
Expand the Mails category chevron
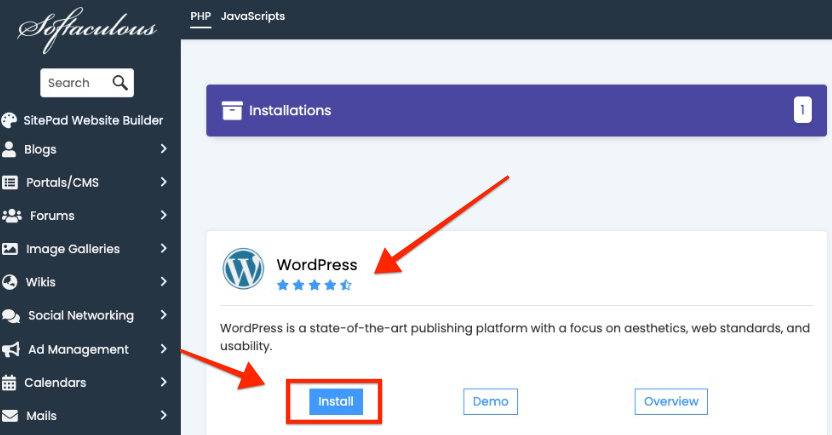pos(163,415)
